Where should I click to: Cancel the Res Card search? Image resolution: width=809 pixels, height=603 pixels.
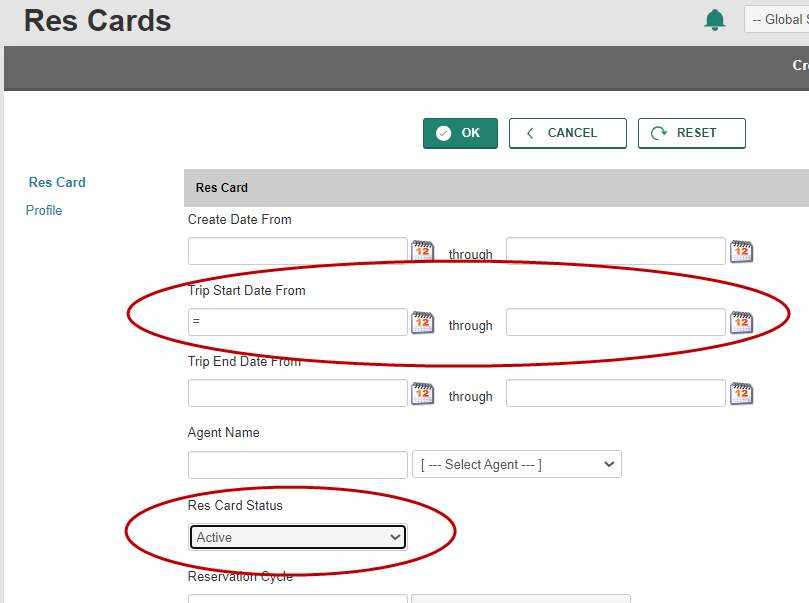pyautogui.click(x=567, y=132)
